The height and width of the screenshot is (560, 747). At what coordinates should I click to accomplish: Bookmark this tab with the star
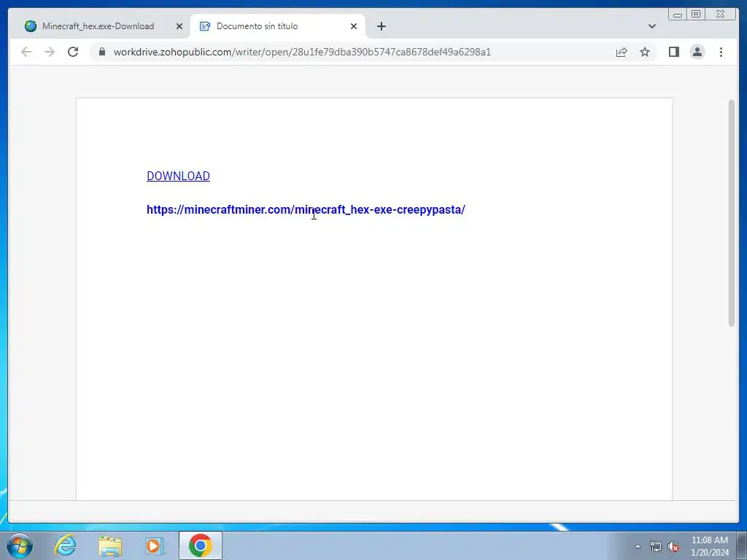[645, 52]
